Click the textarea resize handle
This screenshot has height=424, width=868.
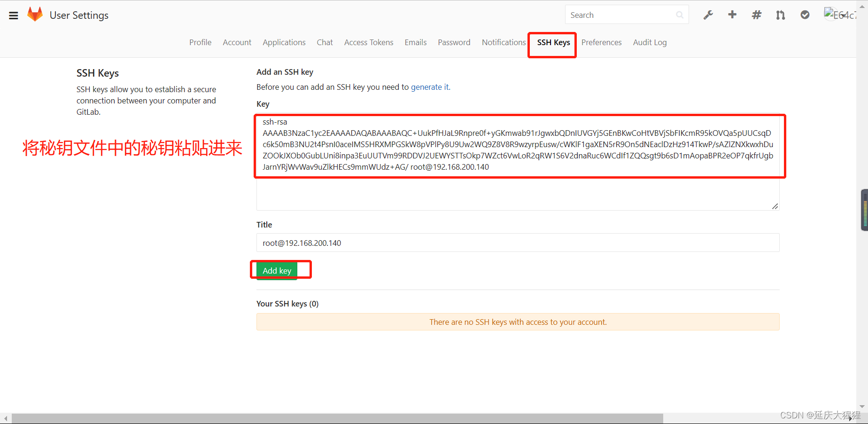[x=775, y=206]
